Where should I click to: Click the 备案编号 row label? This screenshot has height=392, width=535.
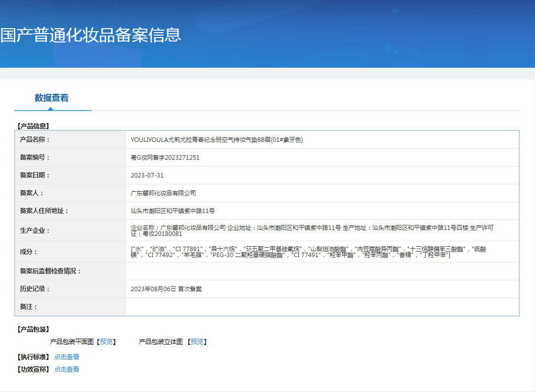click(x=35, y=157)
